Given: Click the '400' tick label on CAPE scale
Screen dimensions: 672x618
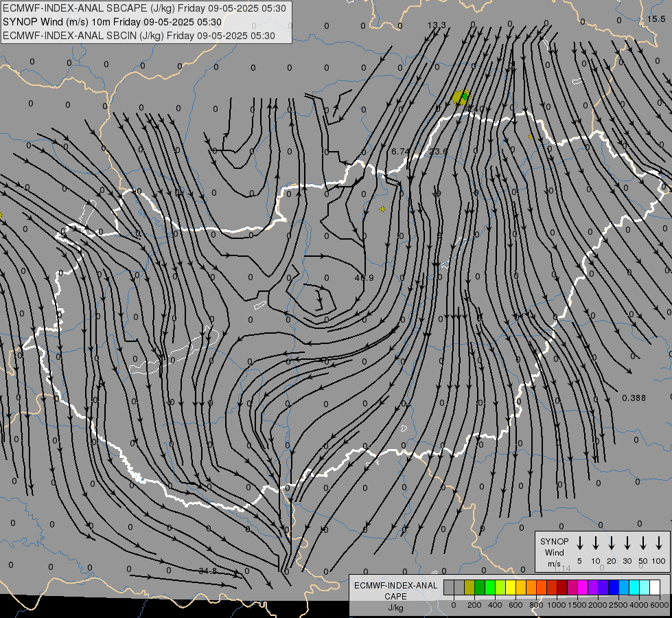Looking at the screenshot, I should pyautogui.click(x=495, y=605).
